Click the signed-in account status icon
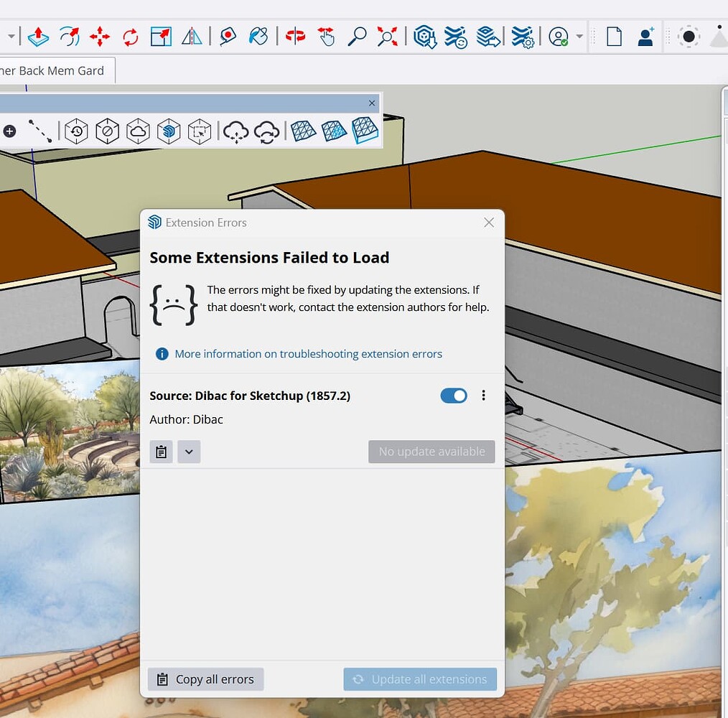 pos(558,37)
